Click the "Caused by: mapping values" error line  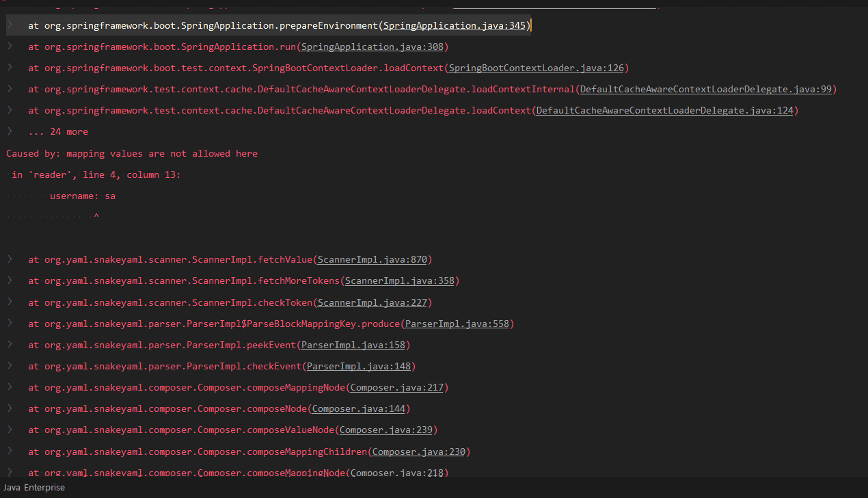coord(132,153)
